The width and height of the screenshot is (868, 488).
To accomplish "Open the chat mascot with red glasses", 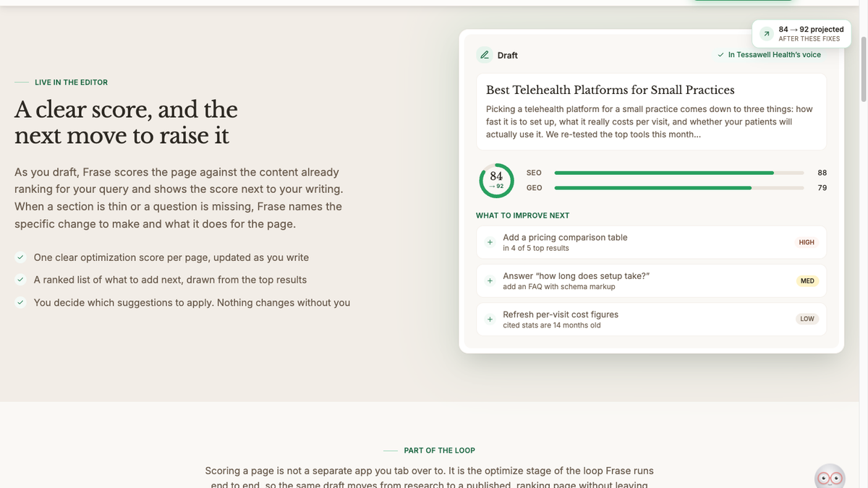I will 829,476.
